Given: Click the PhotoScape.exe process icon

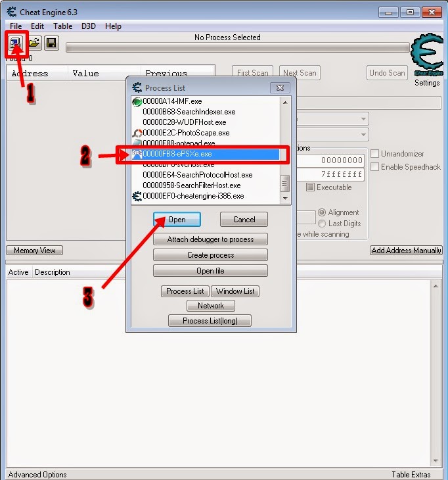Looking at the screenshot, I should (x=137, y=133).
